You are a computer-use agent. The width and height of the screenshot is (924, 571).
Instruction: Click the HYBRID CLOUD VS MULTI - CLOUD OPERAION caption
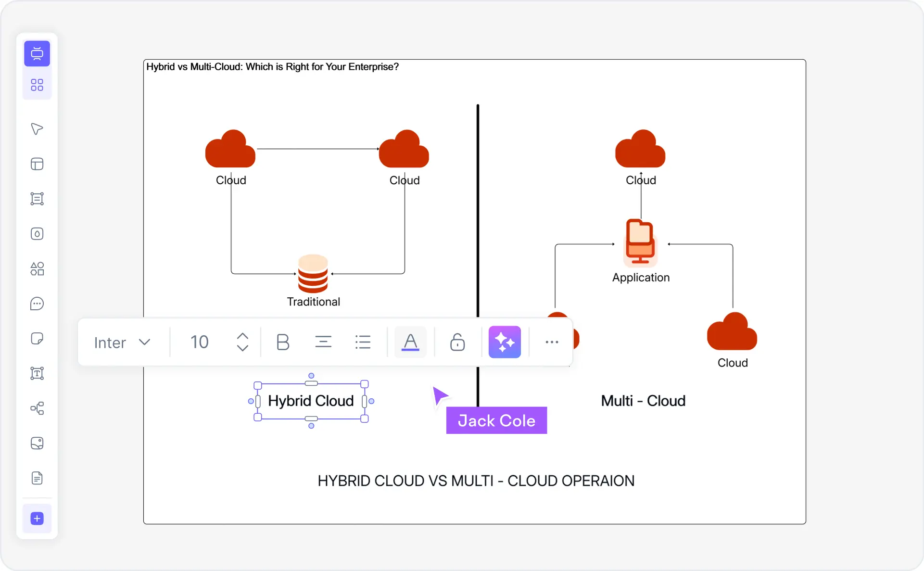pos(476,481)
